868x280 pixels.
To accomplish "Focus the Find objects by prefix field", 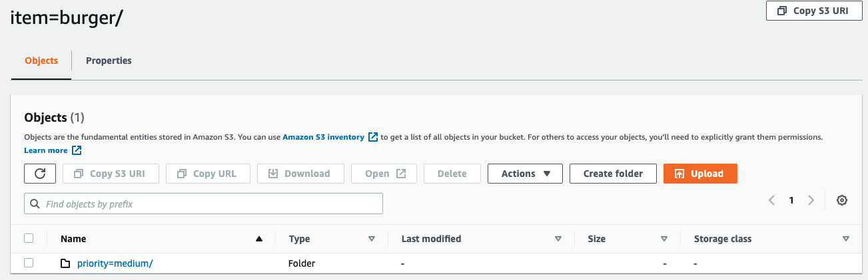I will 203,204.
